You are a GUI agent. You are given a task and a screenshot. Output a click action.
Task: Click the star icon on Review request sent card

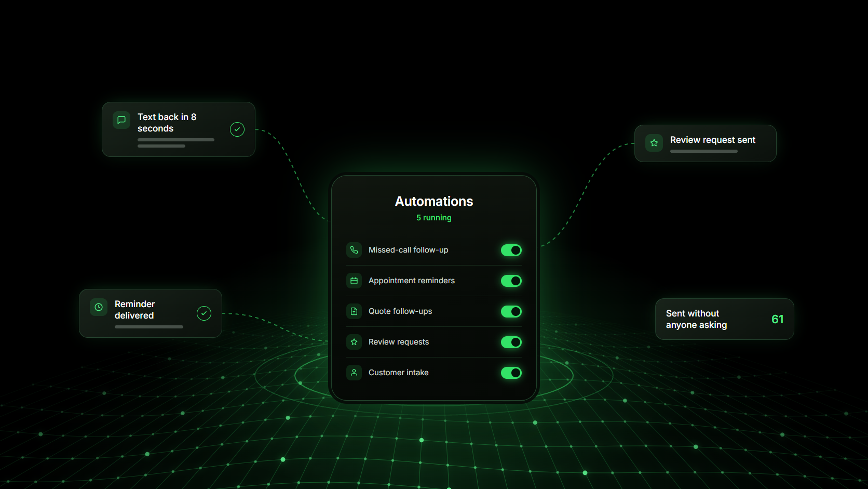654,143
